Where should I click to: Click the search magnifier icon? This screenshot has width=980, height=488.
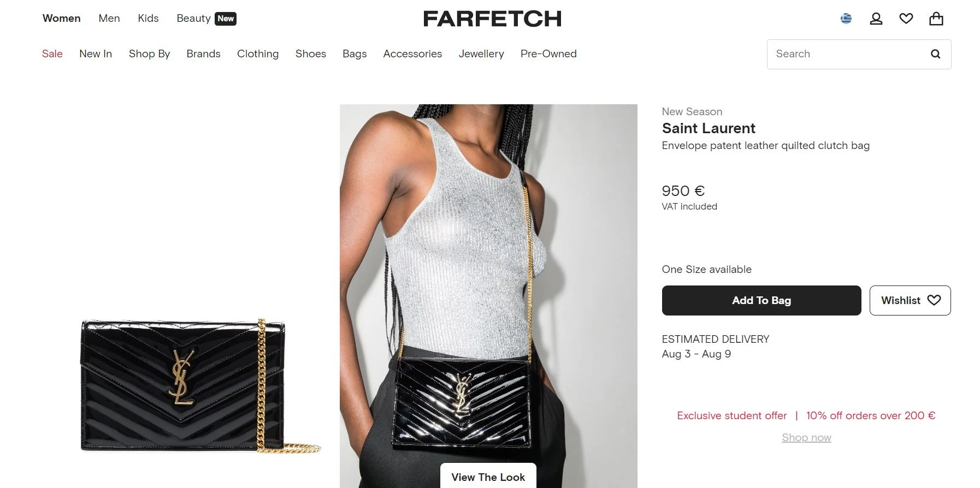[x=935, y=54]
